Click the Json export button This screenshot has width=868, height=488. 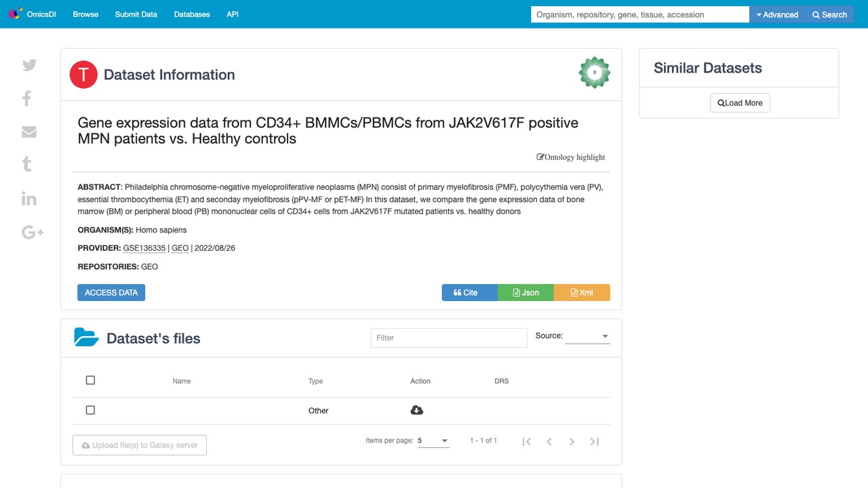526,293
